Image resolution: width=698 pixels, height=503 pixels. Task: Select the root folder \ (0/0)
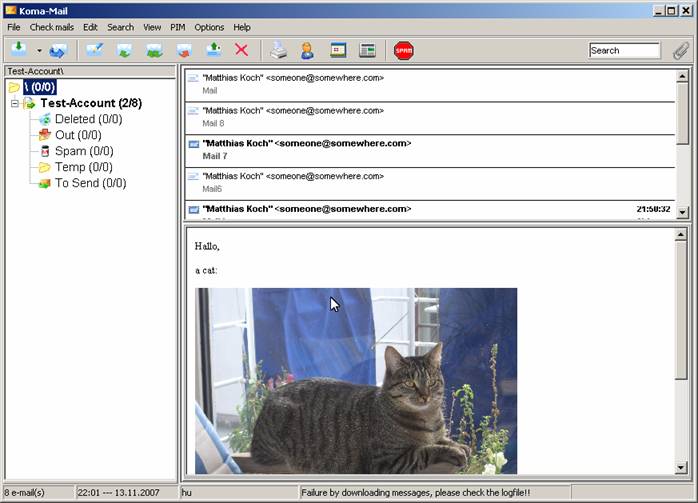[x=40, y=87]
